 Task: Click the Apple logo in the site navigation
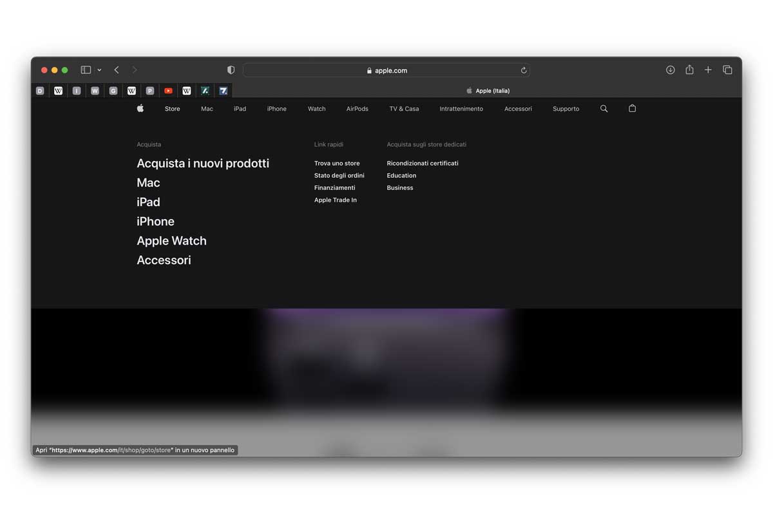pos(140,108)
